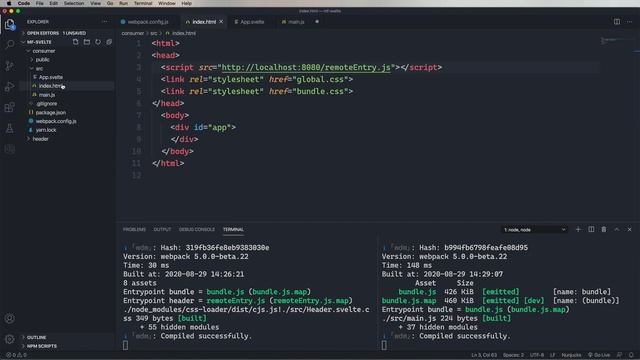
Task: Open the Testing flask icon view
Action: pyautogui.click(x=10, y=128)
